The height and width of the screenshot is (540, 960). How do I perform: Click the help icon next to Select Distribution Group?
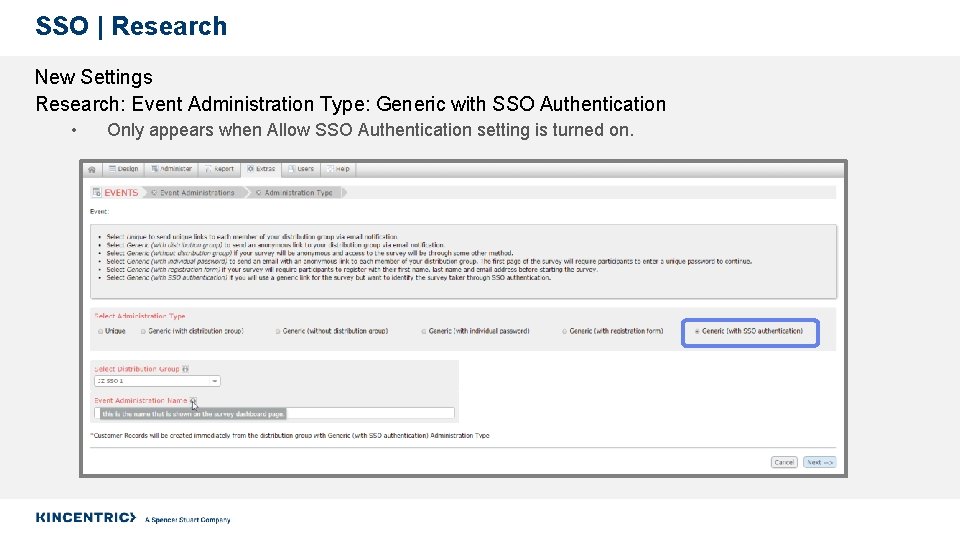[x=186, y=369]
